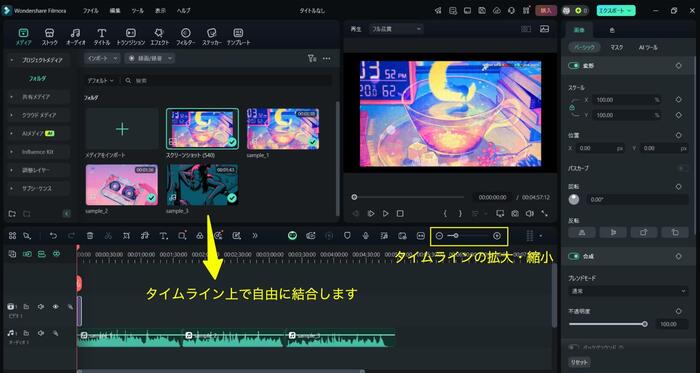Mute the audio track speaker icon
Image resolution: width=700 pixels, height=373 pixels.
(41, 333)
